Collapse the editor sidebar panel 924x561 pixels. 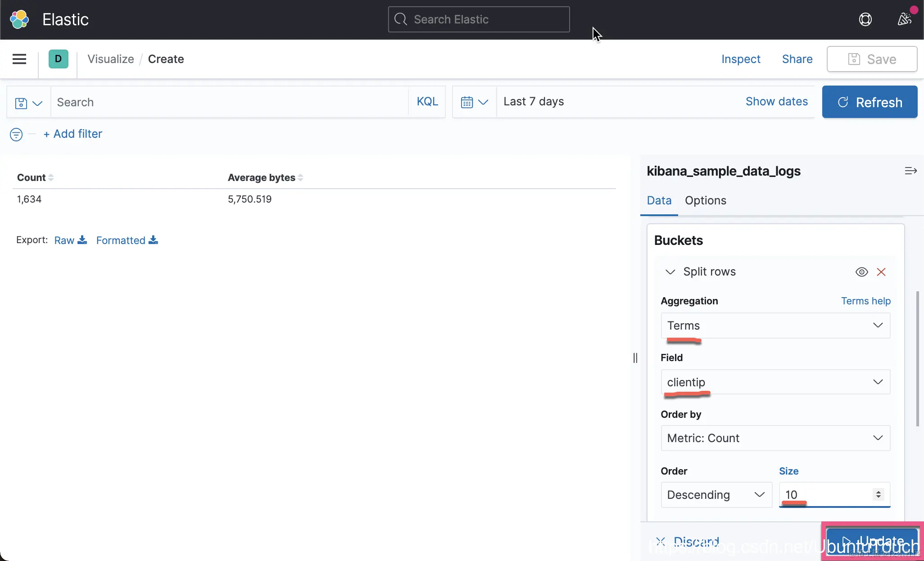[910, 171]
